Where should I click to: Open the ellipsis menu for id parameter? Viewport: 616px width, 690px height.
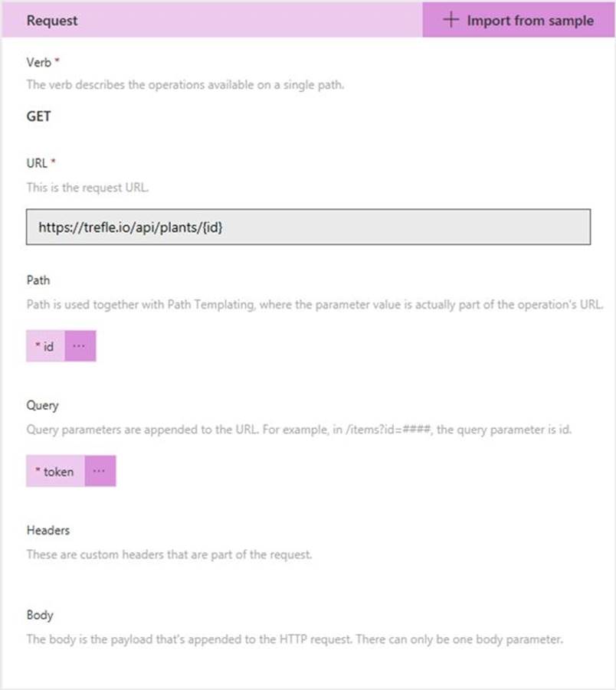[80, 346]
